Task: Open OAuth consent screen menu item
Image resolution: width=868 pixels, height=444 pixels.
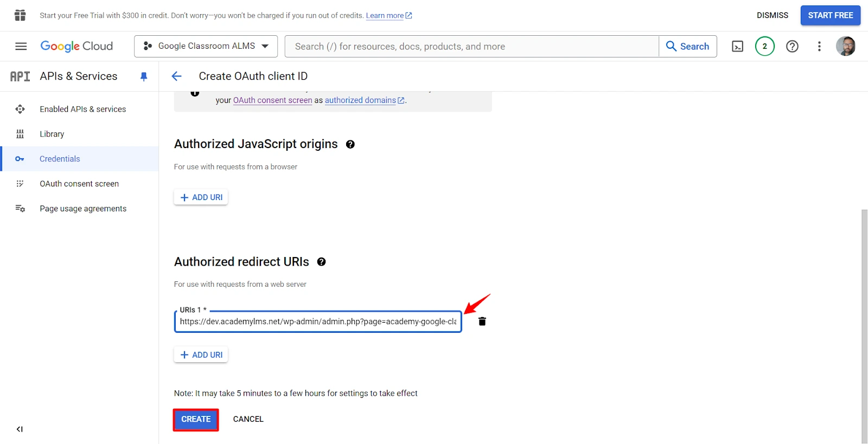Action: pyautogui.click(x=80, y=184)
